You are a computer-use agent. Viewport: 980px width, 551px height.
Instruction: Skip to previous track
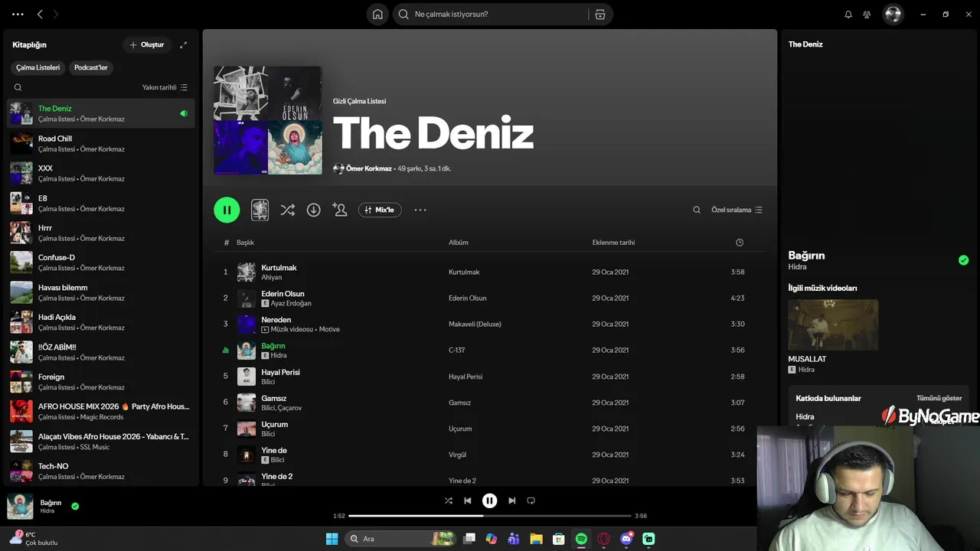click(468, 500)
